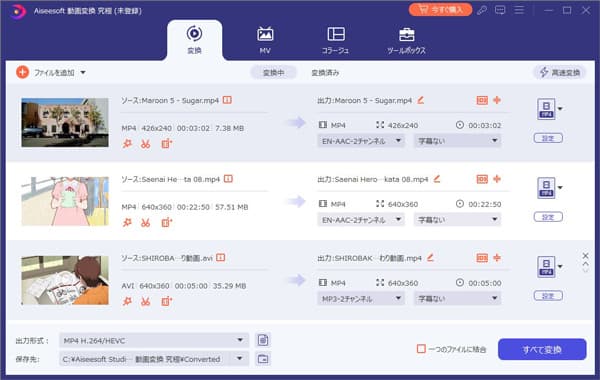Open output format selector for Saenai Hero 08.mp4
Screen dimensions: 600x380
[x=550, y=188]
